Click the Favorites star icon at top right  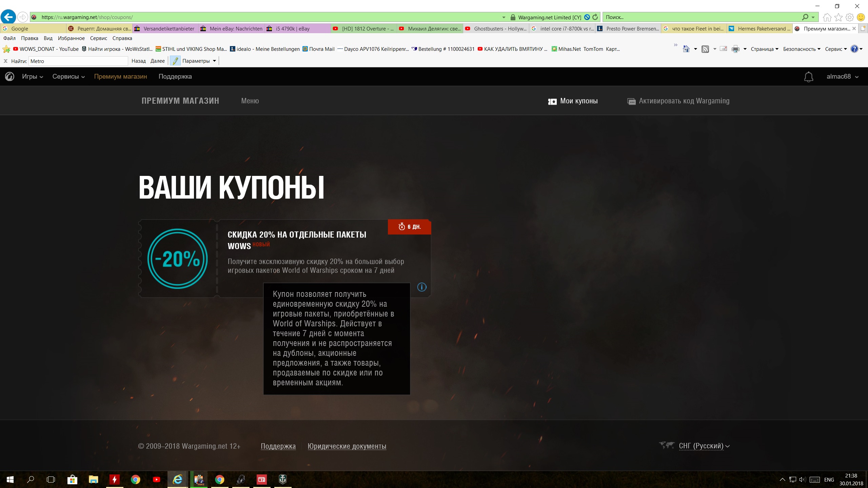coord(839,17)
